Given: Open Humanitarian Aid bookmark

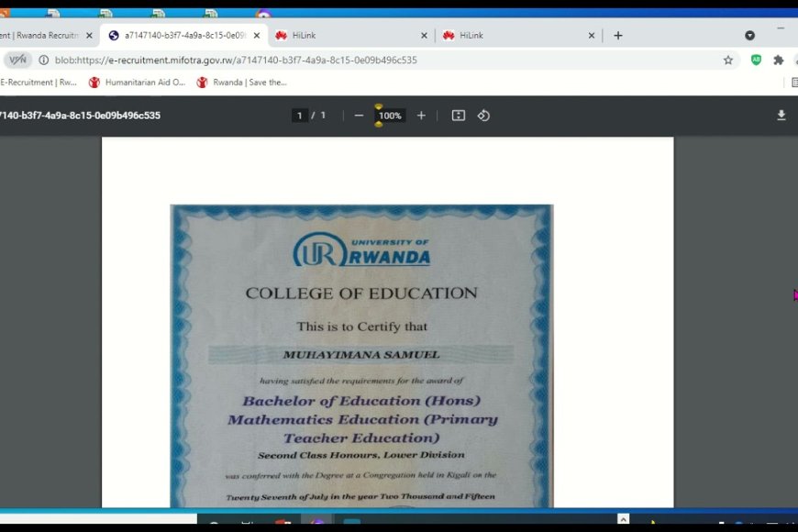Looking at the screenshot, I should [x=138, y=83].
